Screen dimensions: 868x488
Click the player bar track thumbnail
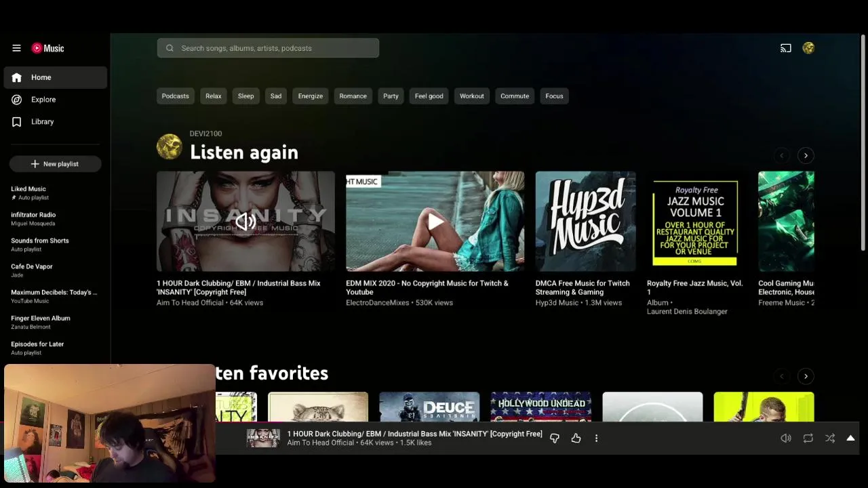click(x=263, y=439)
